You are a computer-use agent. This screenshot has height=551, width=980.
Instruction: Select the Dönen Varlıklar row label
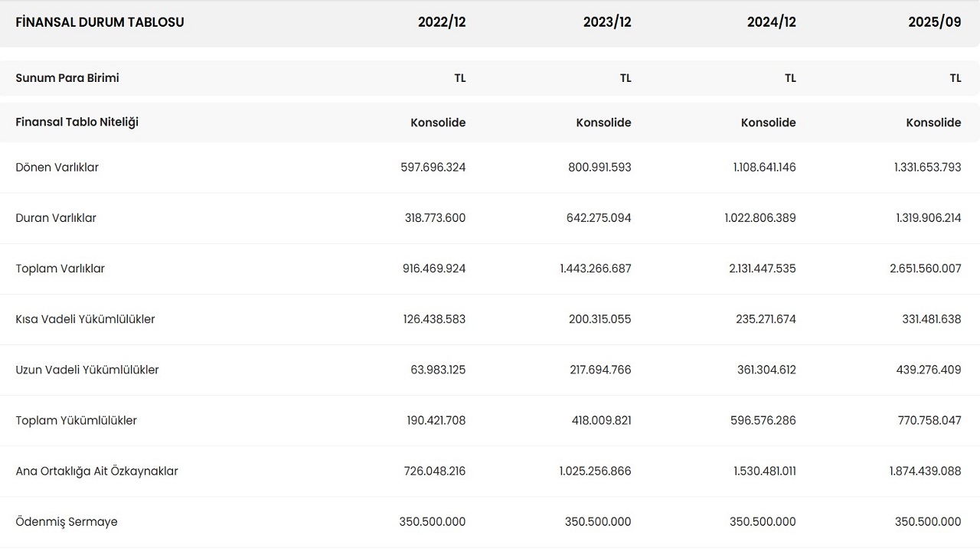[x=57, y=168]
